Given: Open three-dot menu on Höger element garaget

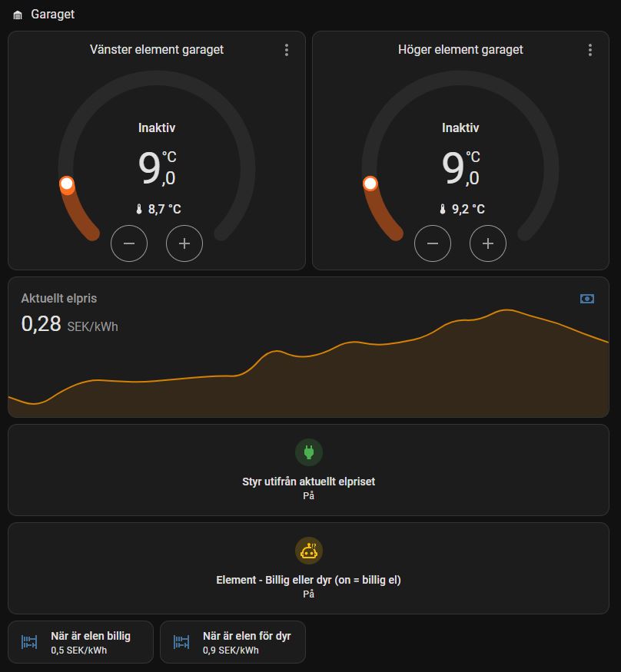Looking at the screenshot, I should pyautogui.click(x=590, y=50).
